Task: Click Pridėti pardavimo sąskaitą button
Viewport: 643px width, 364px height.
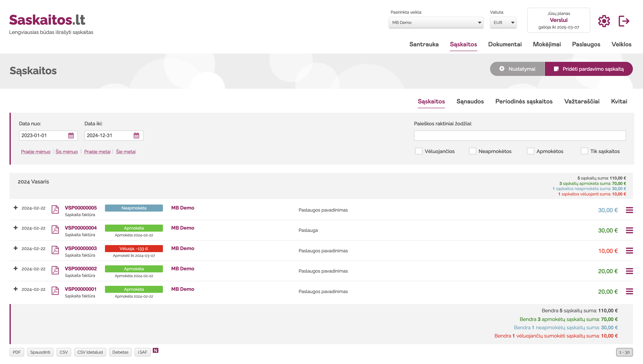Action: point(589,69)
